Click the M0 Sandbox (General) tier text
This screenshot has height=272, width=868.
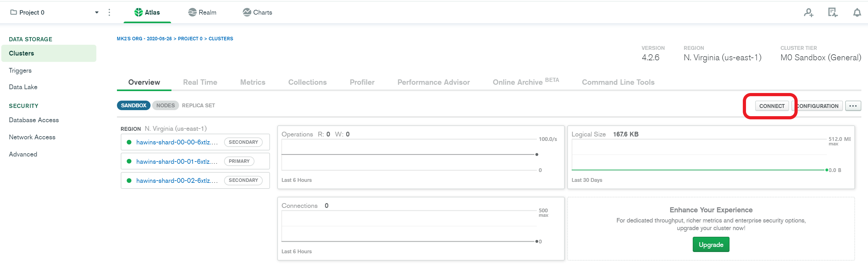(820, 58)
